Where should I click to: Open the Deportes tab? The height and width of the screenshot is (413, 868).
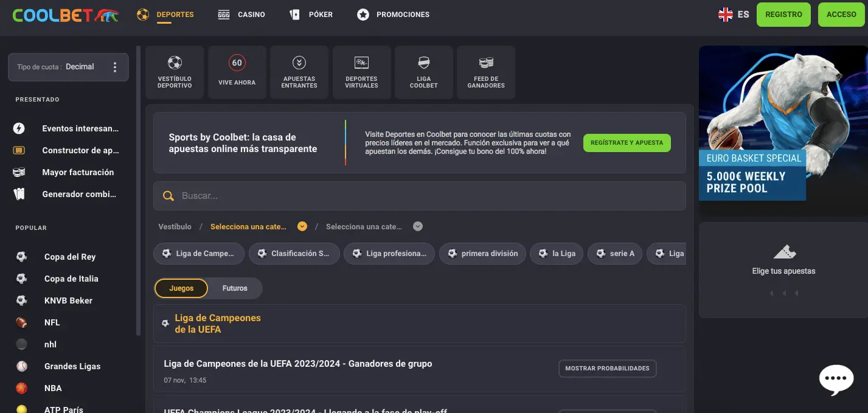pyautogui.click(x=165, y=14)
